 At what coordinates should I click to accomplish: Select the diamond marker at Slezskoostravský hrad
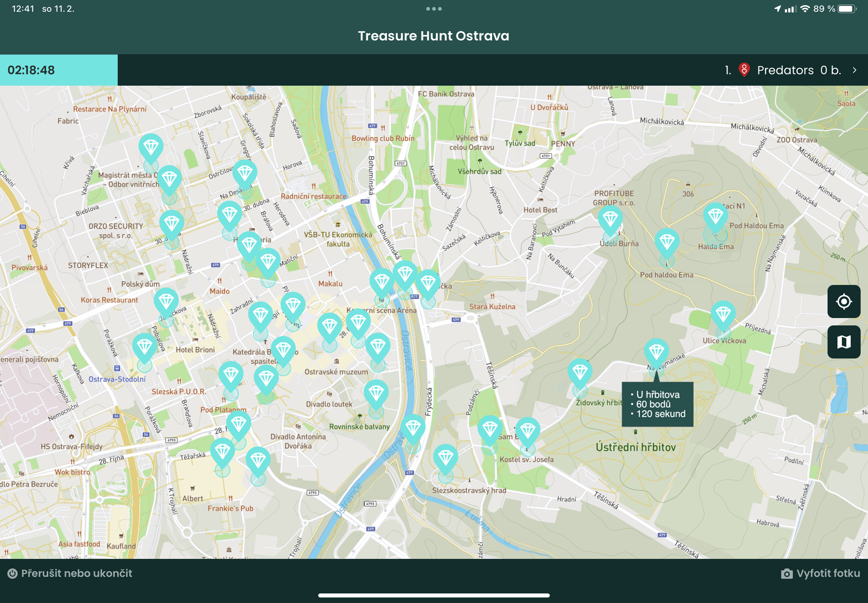(x=445, y=458)
